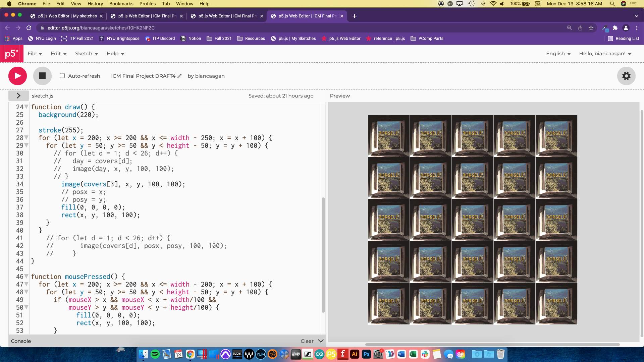This screenshot has width=644, height=362.
Task: Click the p5* logo icon
Action: [x=12, y=54]
